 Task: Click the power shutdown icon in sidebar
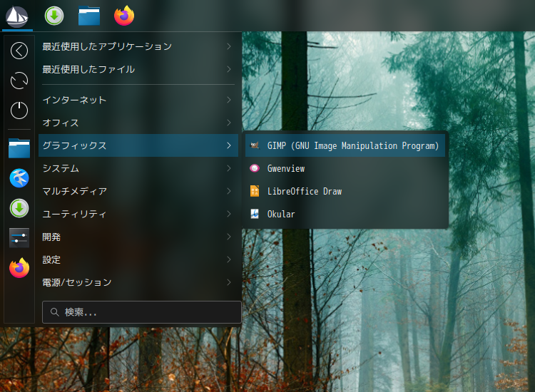coord(19,110)
